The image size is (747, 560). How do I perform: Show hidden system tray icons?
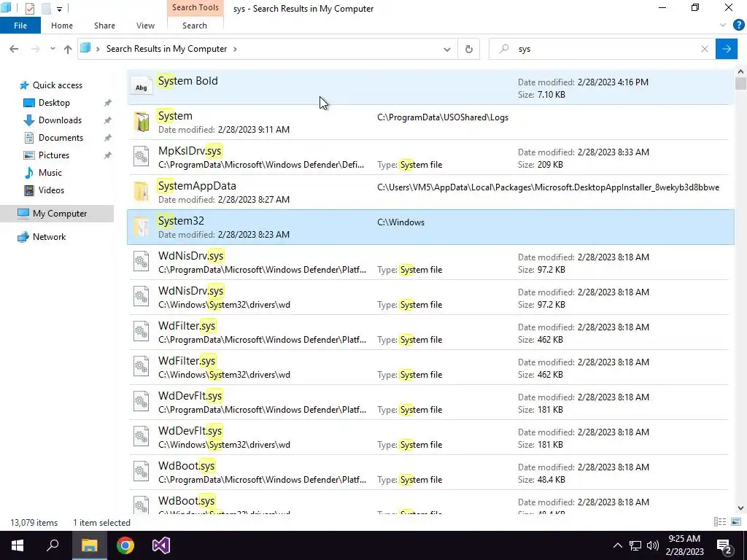[x=617, y=545]
